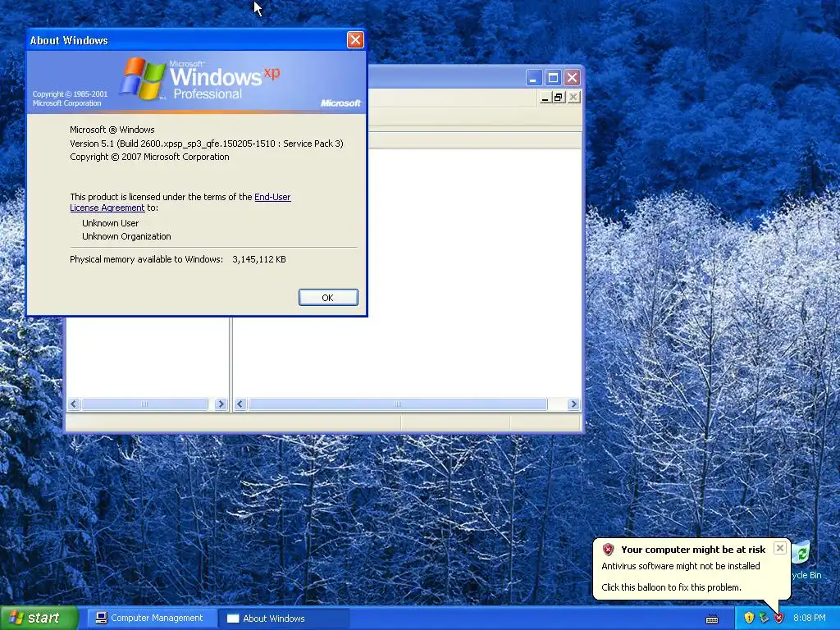Select the Recycle Bin desktop icon
Screen dimensions: 840x630
click(806, 559)
